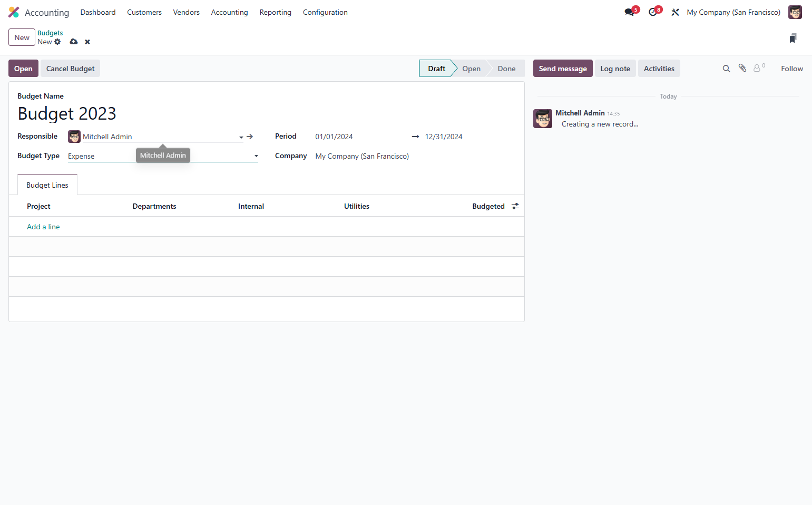Open the Accounting menu in the menu bar

pyautogui.click(x=229, y=12)
